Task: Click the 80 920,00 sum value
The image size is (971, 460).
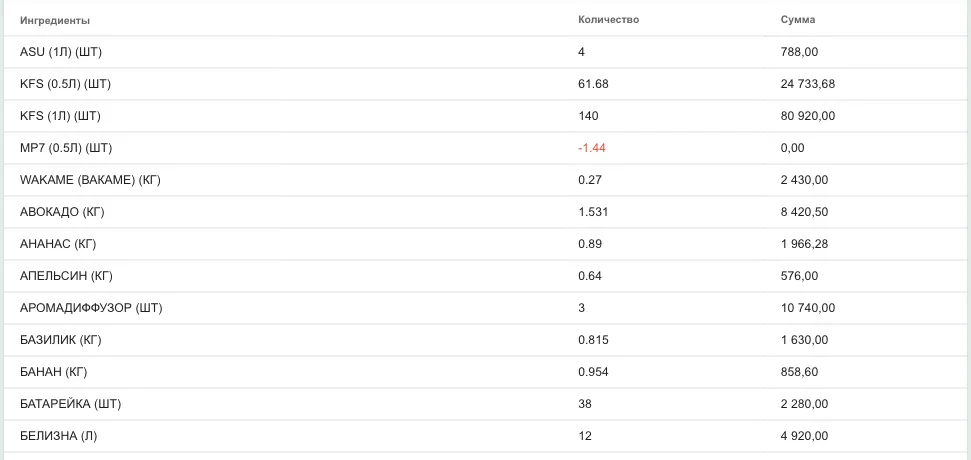Action: [808, 116]
